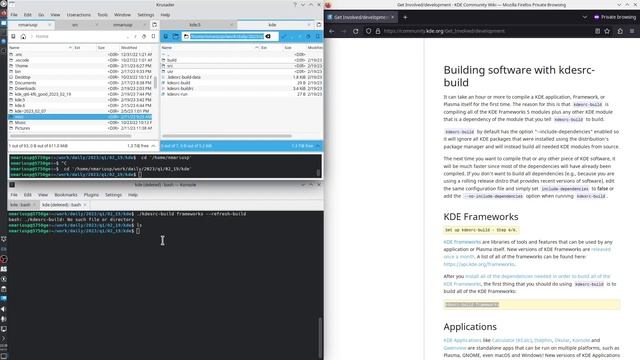This screenshot has width=640, height=360.
Task: Select the Pictures folder in the left panel
Action: [x=80, y=128]
